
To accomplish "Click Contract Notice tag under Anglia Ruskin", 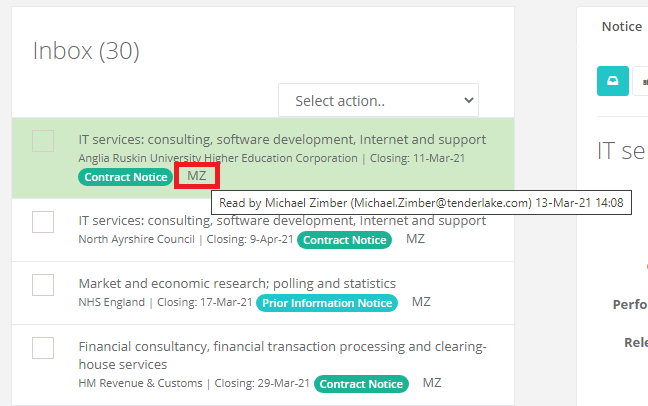I will (x=125, y=177).
